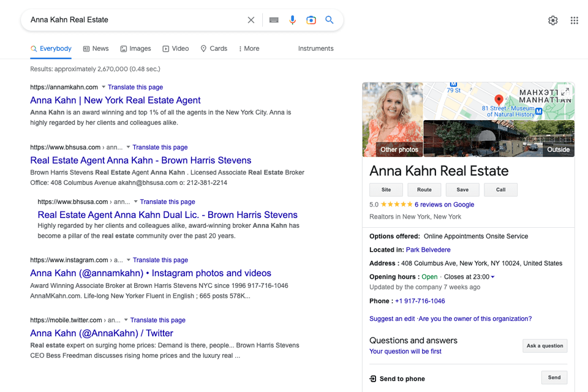The width and height of the screenshot is (588, 392).
Task: Open the Instruments search tools
Action: click(x=316, y=49)
